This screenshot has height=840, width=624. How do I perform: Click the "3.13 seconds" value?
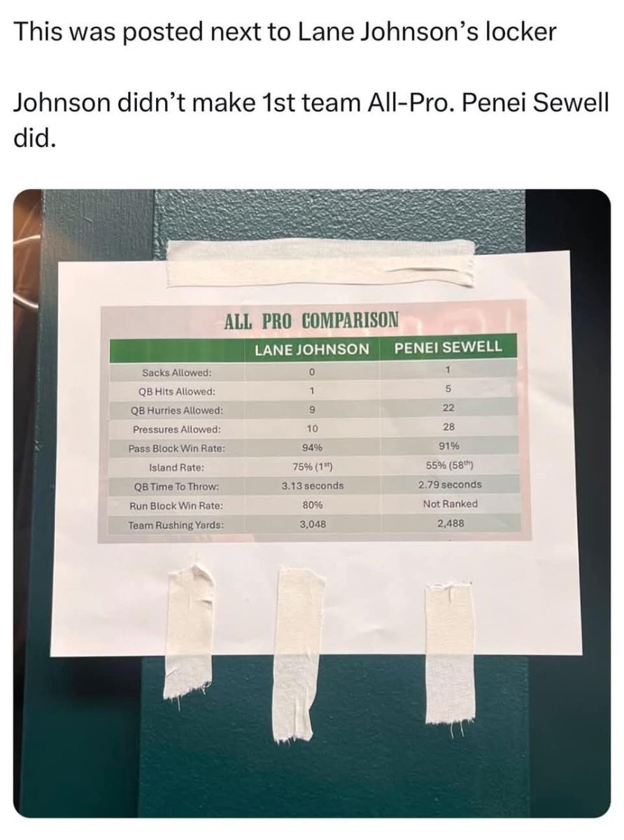click(312, 485)
